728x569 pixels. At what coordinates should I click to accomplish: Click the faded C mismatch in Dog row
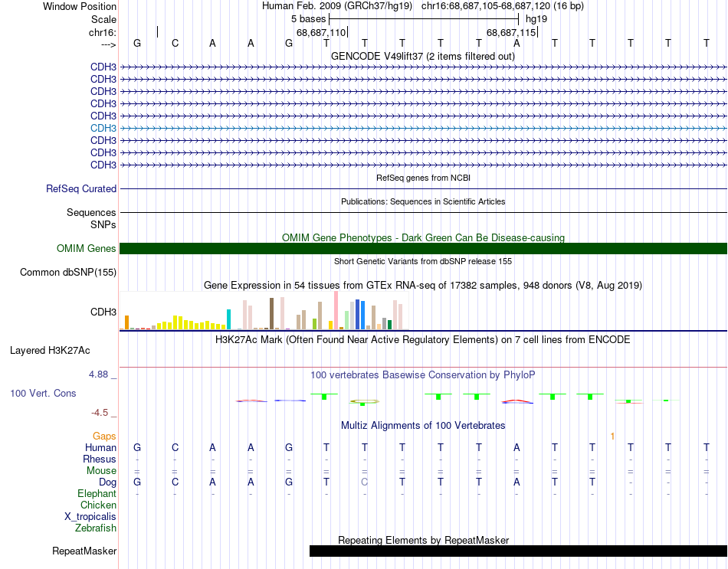click(x=365, y=482)
